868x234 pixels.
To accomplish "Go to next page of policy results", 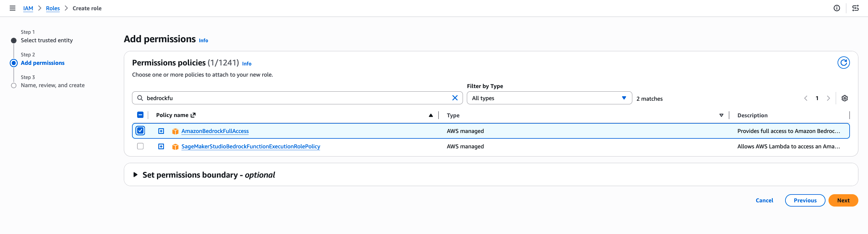I will click(x=828, y=98).
